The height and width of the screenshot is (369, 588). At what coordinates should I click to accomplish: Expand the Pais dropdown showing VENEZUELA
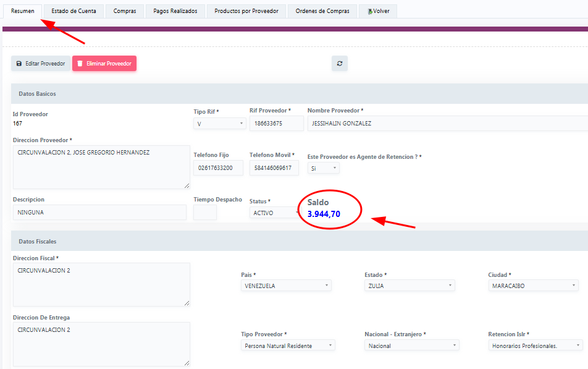[x=286, y=286]
